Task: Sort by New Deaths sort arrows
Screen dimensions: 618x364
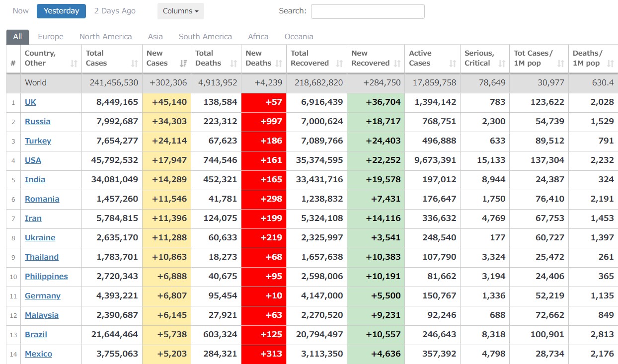Action: (279, 64)
